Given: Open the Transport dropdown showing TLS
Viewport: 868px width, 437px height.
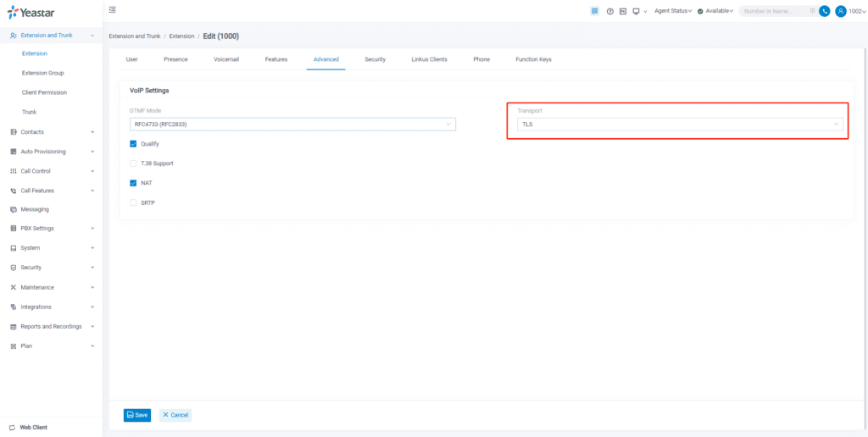Looking at the screenshot, I should click(680, 124).
